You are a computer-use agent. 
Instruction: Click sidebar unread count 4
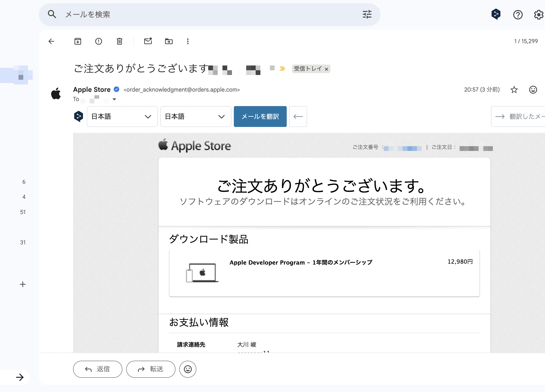click(x=24, y=197)
